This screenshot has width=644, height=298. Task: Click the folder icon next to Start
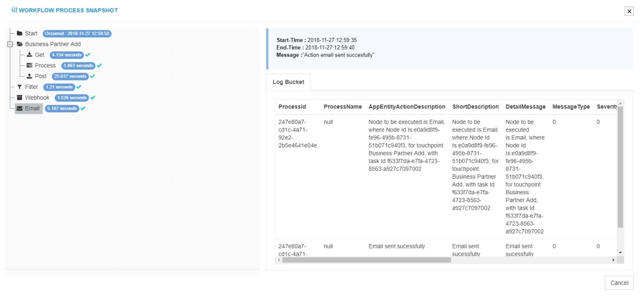(x=19, y=33)
